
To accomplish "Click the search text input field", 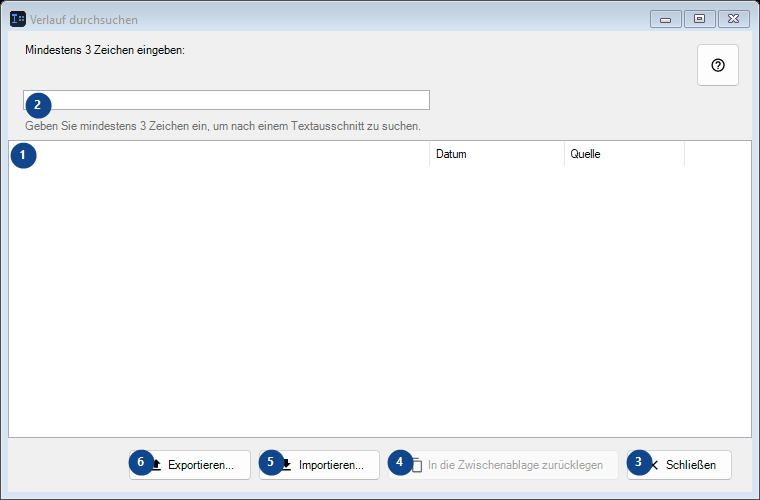I will pos(226,100).
